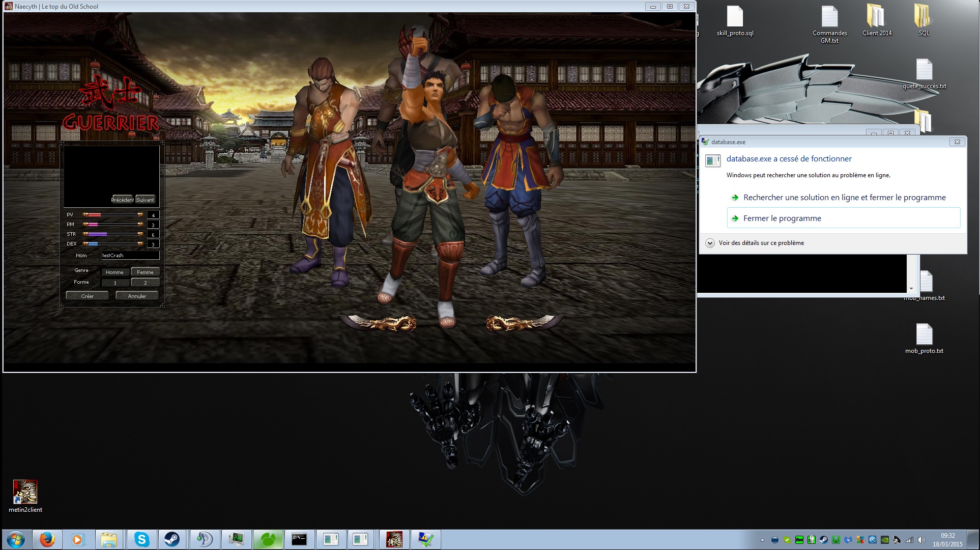Choose Rechercher une solution en ligne option
980x550 pixels.
[x=844, y=198]
